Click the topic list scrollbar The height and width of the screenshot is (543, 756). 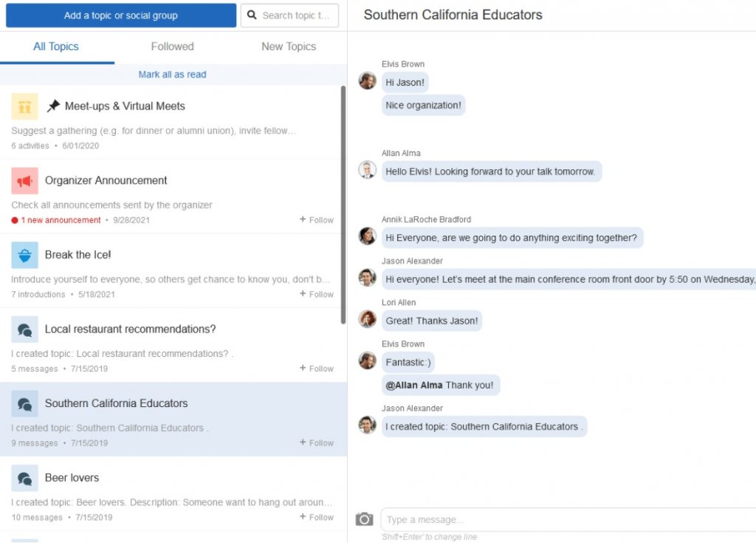[x=343, y=207]
